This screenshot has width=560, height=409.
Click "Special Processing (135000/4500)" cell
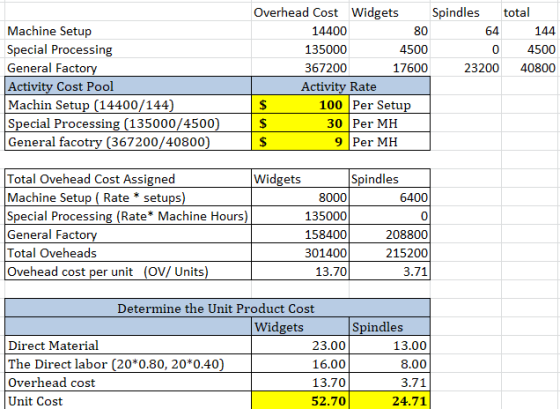128,123
